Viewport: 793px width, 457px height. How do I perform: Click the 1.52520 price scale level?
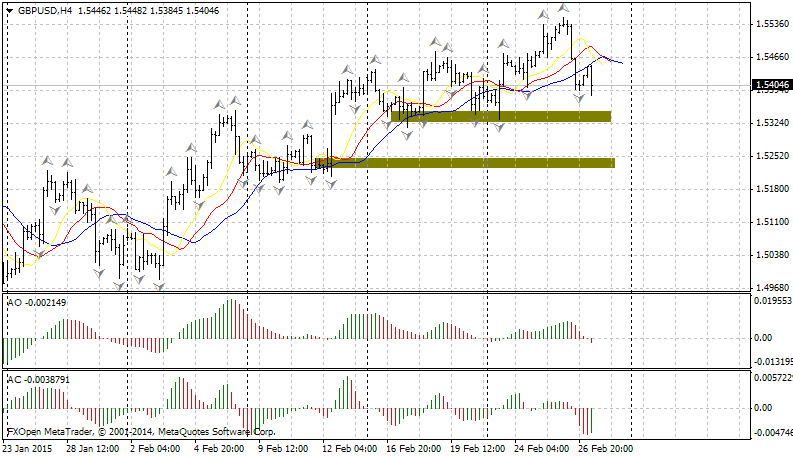(770, 156)
